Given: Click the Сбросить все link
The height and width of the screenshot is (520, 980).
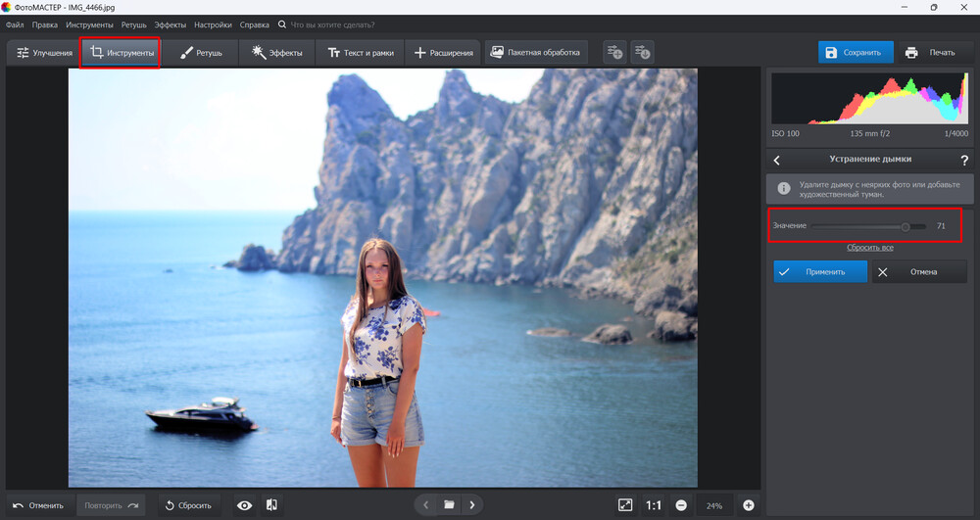Looking at the screenshot, I should pos(869,248).
